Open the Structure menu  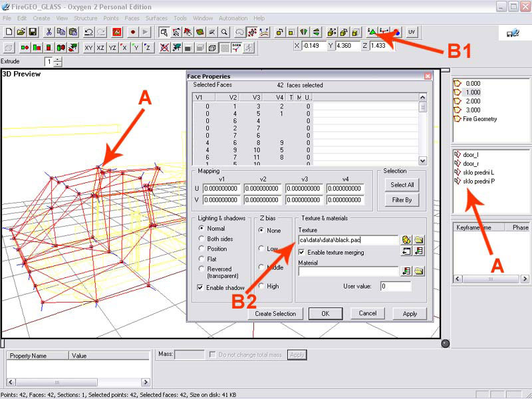tap(86, 18)
